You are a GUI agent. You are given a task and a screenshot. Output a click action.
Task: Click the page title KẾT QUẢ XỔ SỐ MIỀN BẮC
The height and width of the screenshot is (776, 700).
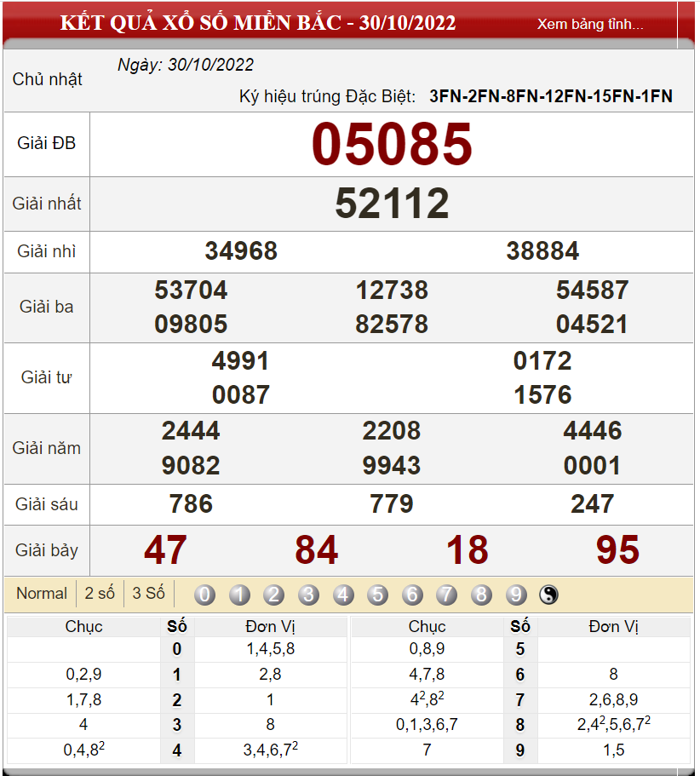(201, 23)
